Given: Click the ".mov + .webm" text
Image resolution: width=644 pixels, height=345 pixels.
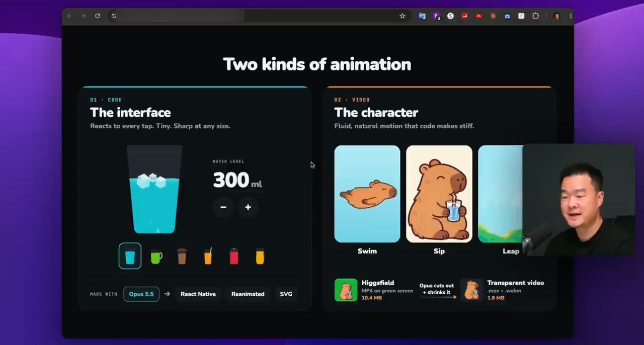Looking at the screenshot, I should pos(504,291).
